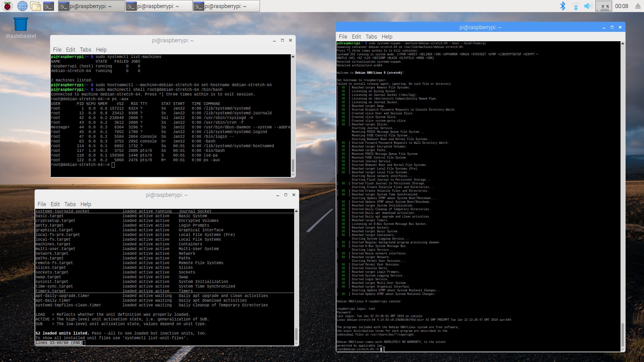Open the file manager folder icon
644x362 pixels.
pos(35,6)
